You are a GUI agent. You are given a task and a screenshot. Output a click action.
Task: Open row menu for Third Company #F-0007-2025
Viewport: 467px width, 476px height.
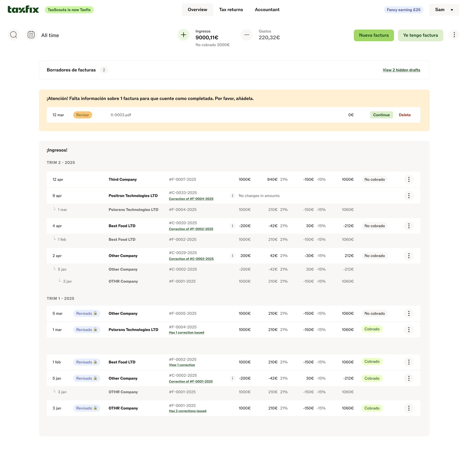click(x=409, y=179)
